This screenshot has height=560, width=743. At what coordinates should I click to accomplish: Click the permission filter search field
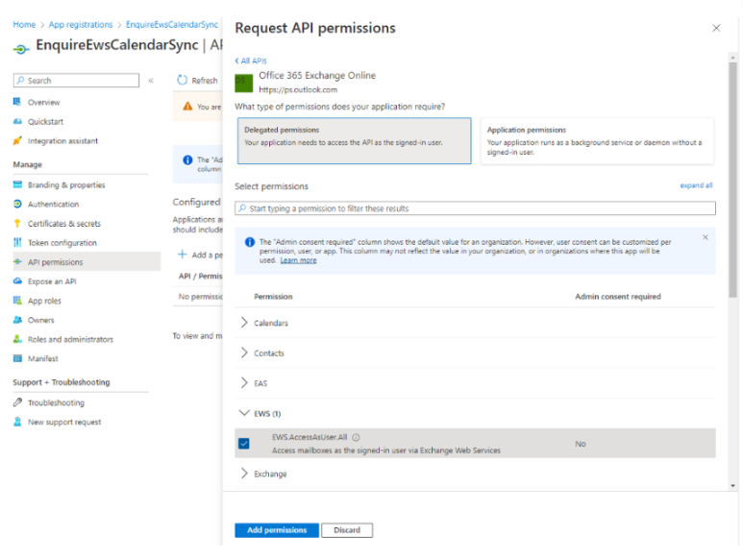tap(475, 208)
